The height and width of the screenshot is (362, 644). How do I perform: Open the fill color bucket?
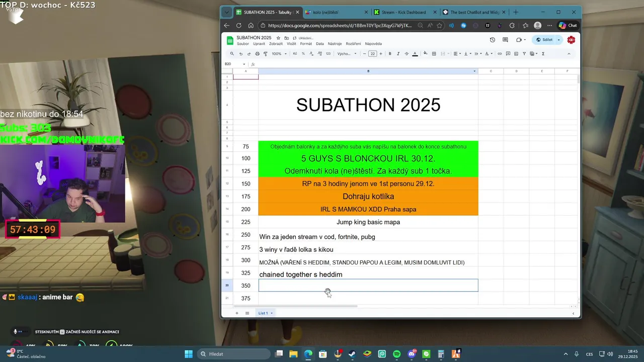(x=426, y=54)
